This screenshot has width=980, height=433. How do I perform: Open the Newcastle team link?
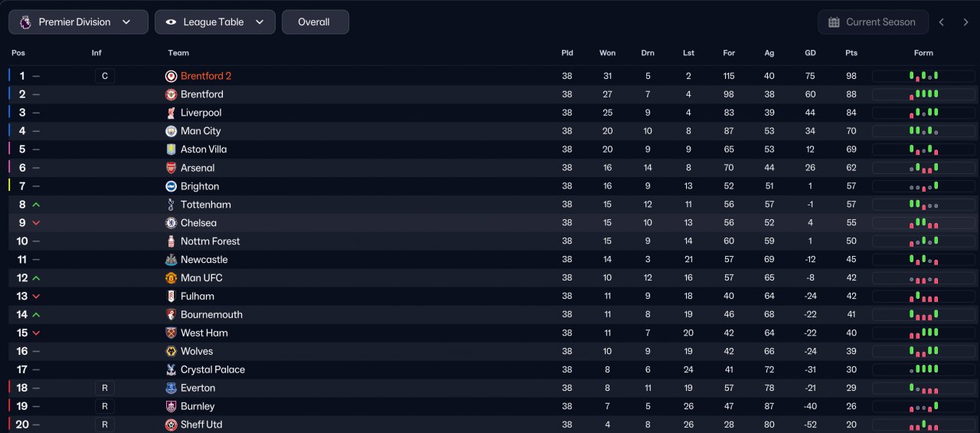coord(204,260)
